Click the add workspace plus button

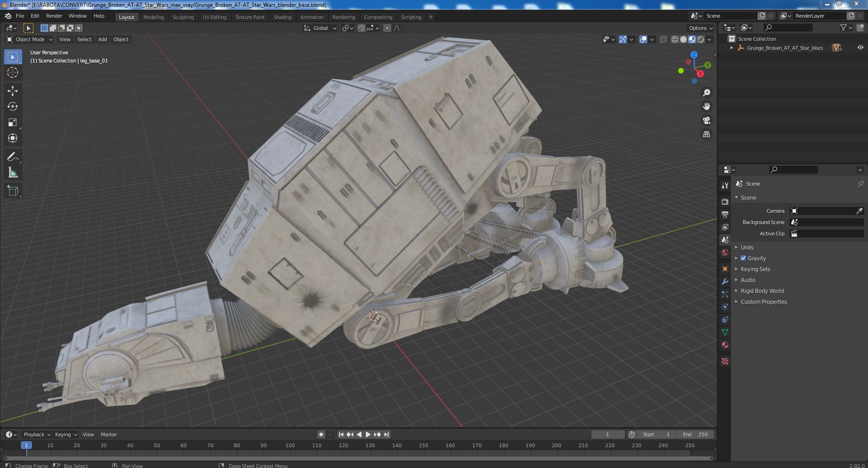pos(431,17)
